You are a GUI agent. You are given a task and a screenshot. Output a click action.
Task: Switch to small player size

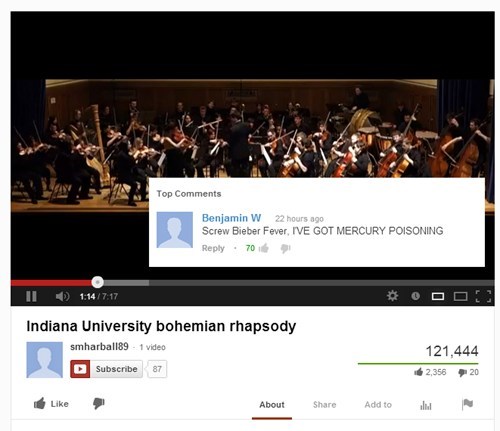[x=438, y=296]
